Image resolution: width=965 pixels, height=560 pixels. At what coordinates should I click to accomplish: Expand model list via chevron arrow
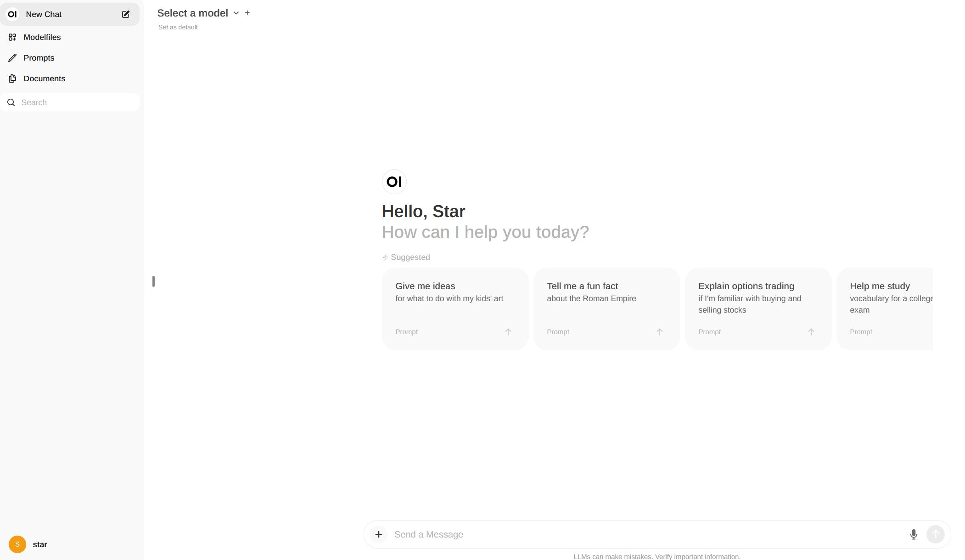tap(236, 13)
